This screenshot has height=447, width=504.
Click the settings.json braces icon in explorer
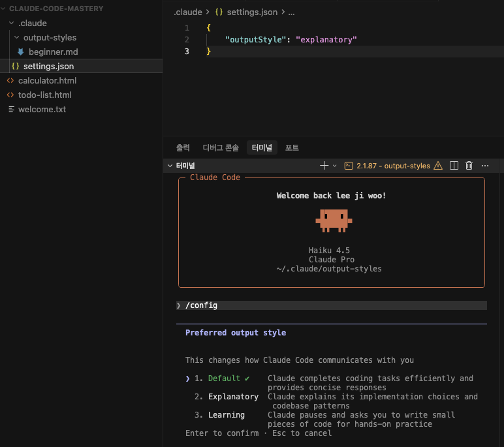point(15,67)
